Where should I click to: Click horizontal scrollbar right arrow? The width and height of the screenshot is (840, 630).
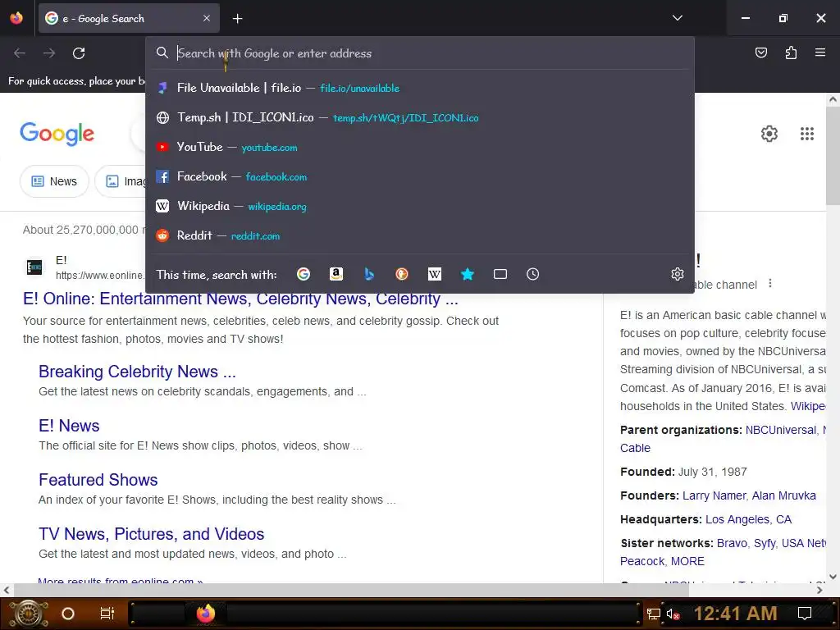[x=819, y=590]
